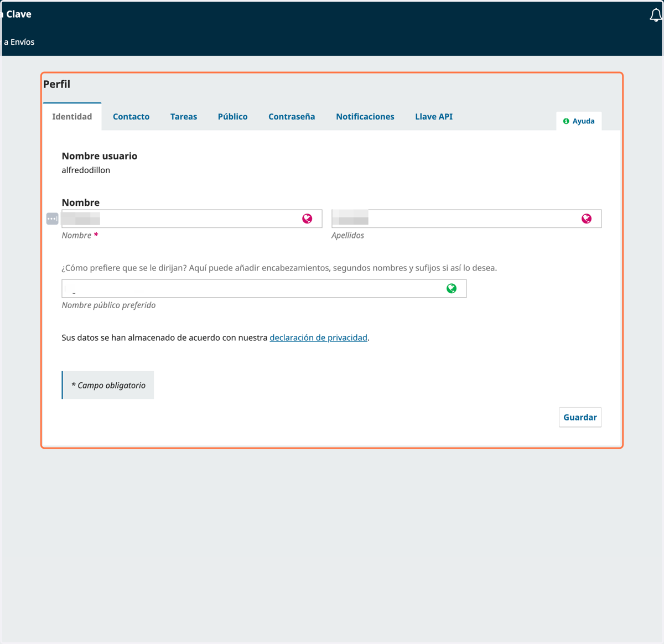Screen dimensions: 664x644
Task: Focus the Nombre input field
Action: [x=191, y=219]
